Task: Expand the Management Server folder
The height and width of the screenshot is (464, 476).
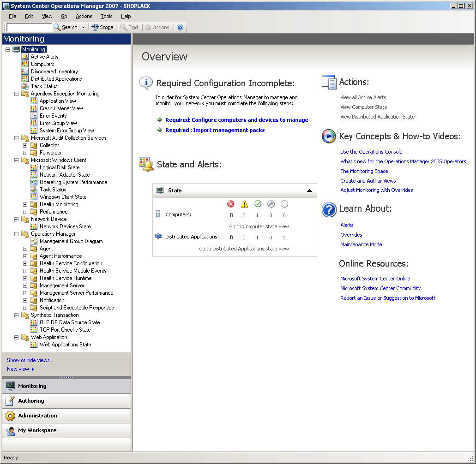Action: click(25, 286)
